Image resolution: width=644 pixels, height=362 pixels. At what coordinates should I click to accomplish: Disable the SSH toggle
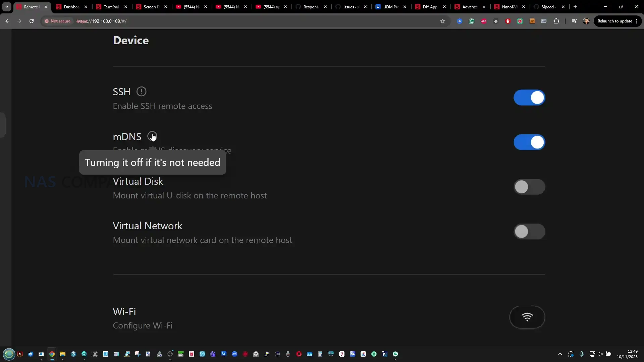point(529,98)
